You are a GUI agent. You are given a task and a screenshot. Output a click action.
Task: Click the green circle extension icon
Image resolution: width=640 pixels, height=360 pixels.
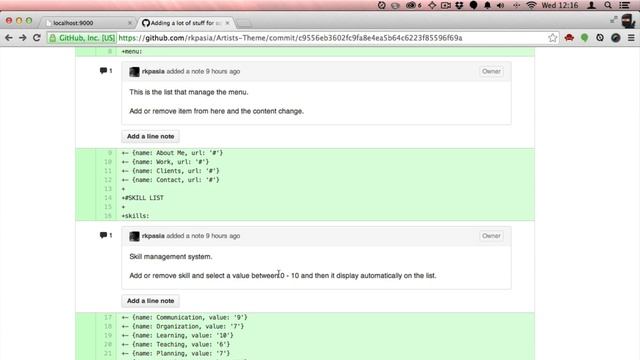click(584, 38)
